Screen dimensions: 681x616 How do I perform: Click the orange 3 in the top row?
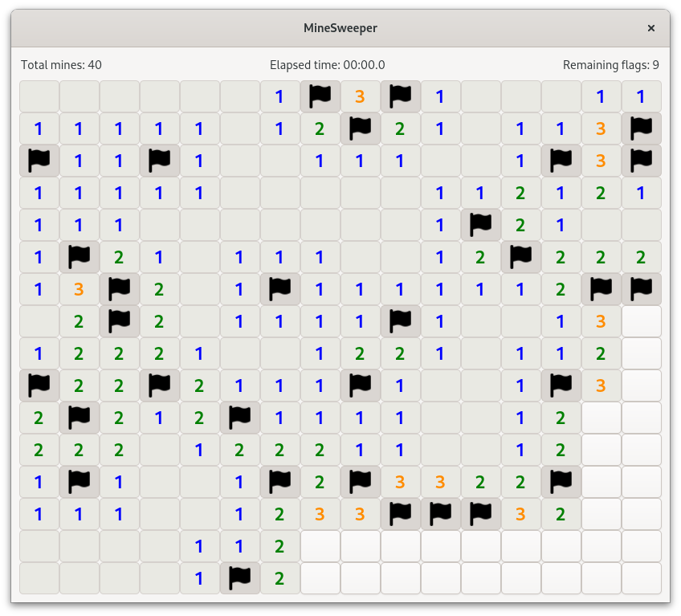tap(360, 96)
